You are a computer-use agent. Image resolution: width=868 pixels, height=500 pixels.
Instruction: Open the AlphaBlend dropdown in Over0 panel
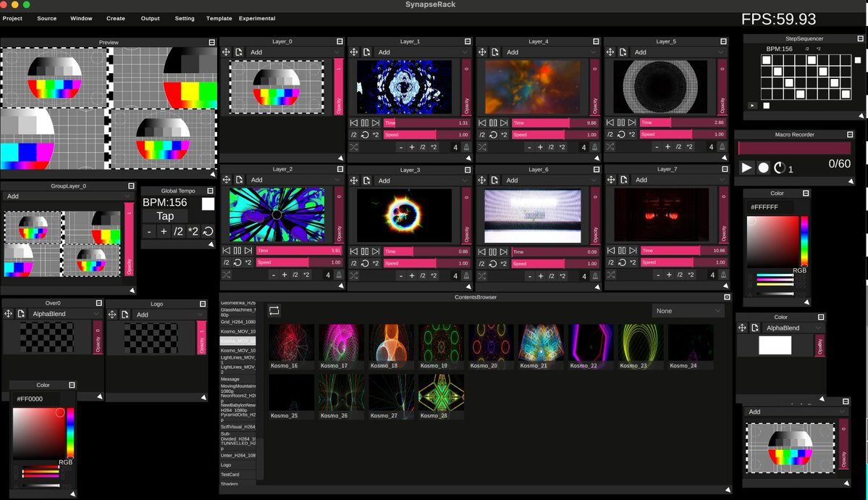pyautogui.click(x=65, y=314)
